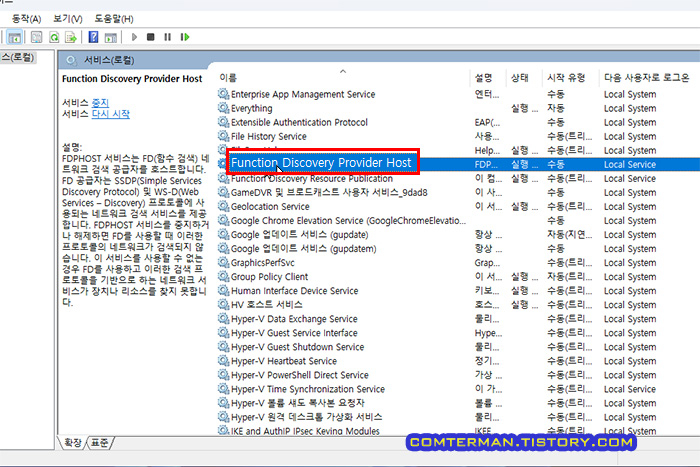Click the Grap... description of GraphicsPerfSvc
The image size is (700, 467).
tap(487, 263)
